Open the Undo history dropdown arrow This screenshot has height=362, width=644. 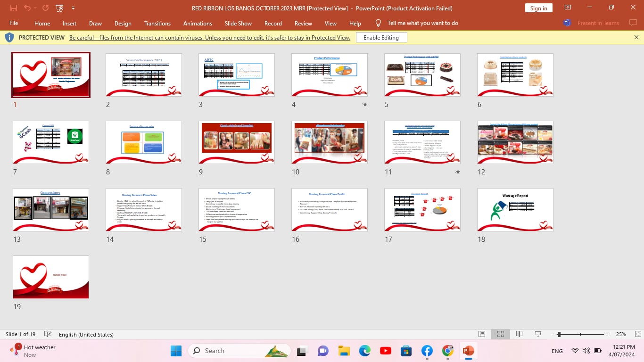pos(35,8)
